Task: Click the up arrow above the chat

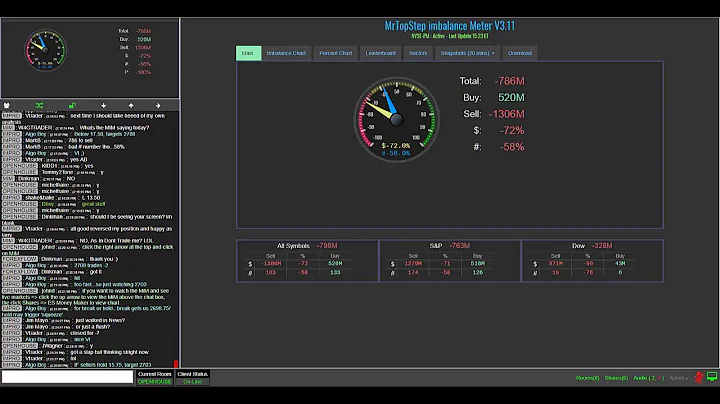Action: point(131,106)
